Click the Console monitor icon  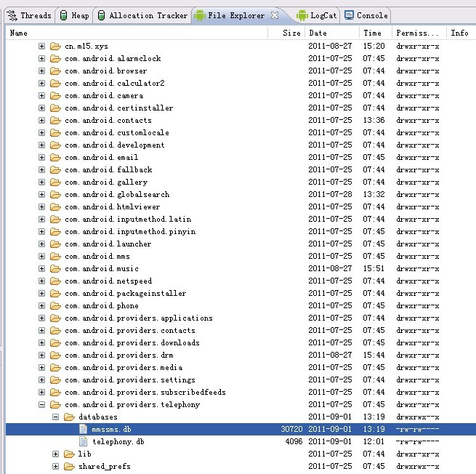349,15
